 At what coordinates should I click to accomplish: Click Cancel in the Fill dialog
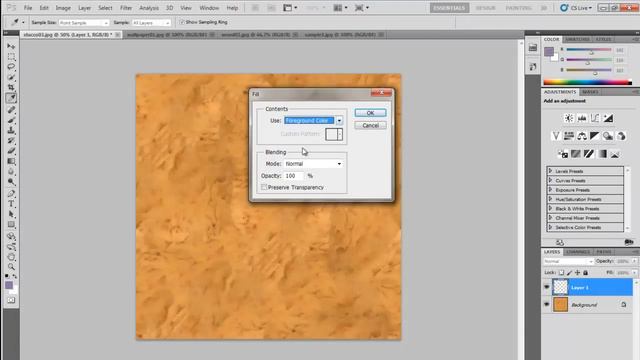pos(370,125)
